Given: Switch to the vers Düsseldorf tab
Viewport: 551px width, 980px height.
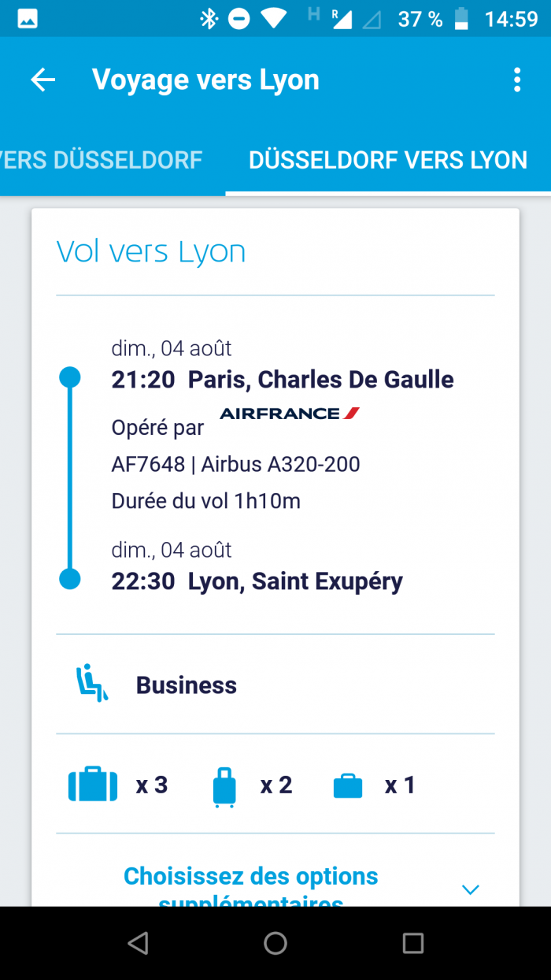Looking at the screenshot, I should click(102, 160).
